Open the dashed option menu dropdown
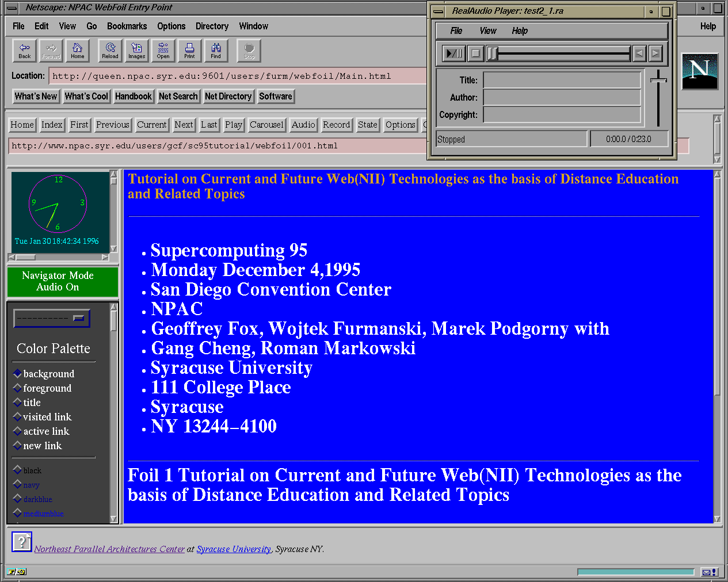728x582 pixels. 52,318
